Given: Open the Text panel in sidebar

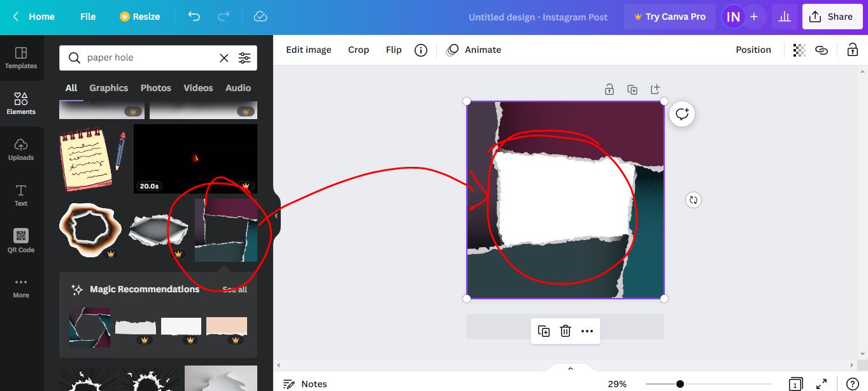Looking at the screenshot, I should click(x=21, y=194).
